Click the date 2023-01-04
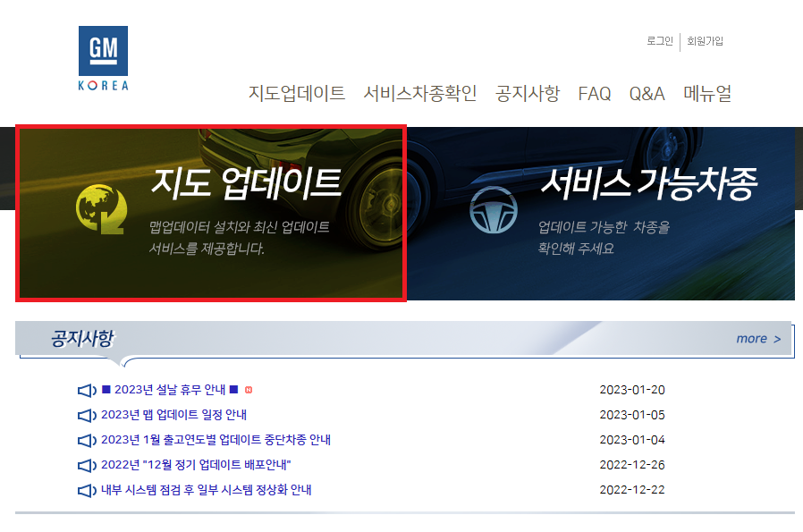The width and height of the screenshot is (803, 532). (632, 440)
